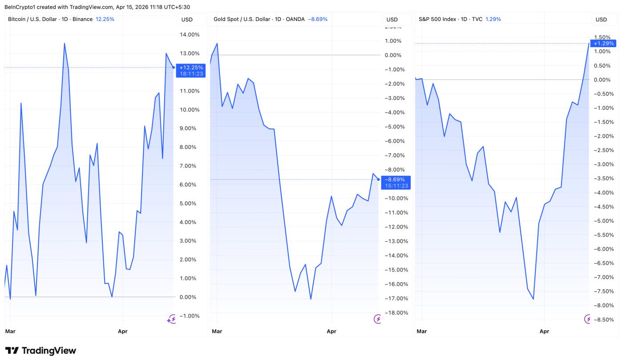Click lightning icon on Bitcoin chart

(172, 319)
